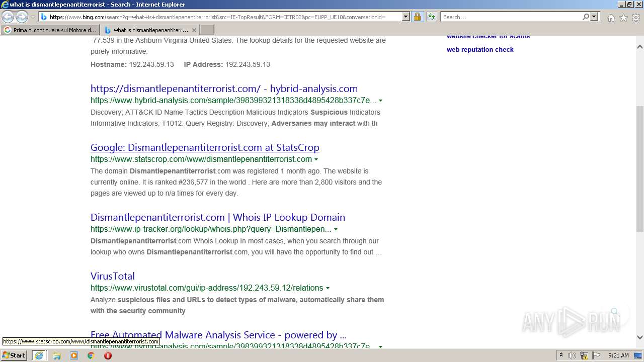Image resolution: width=644 pixels, height=362 pixels.
Task: Click the 'web reputation check' related search
Action: pyautogui.click(x=480, y=49)
